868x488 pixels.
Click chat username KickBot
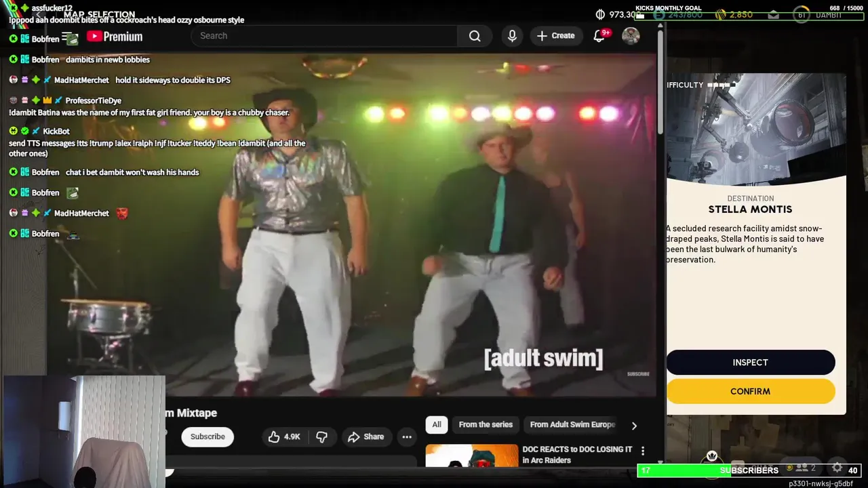(x=56, y=131)
